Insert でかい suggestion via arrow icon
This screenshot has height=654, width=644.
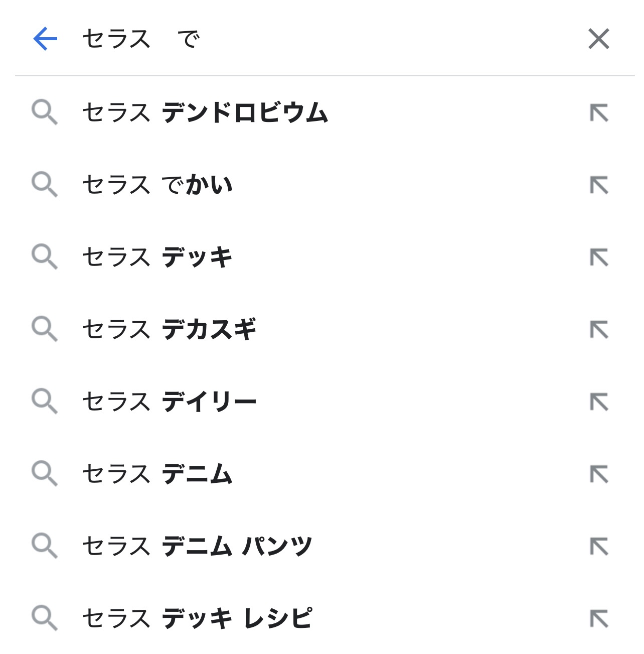pyautogui.click(x=599, y=185)
